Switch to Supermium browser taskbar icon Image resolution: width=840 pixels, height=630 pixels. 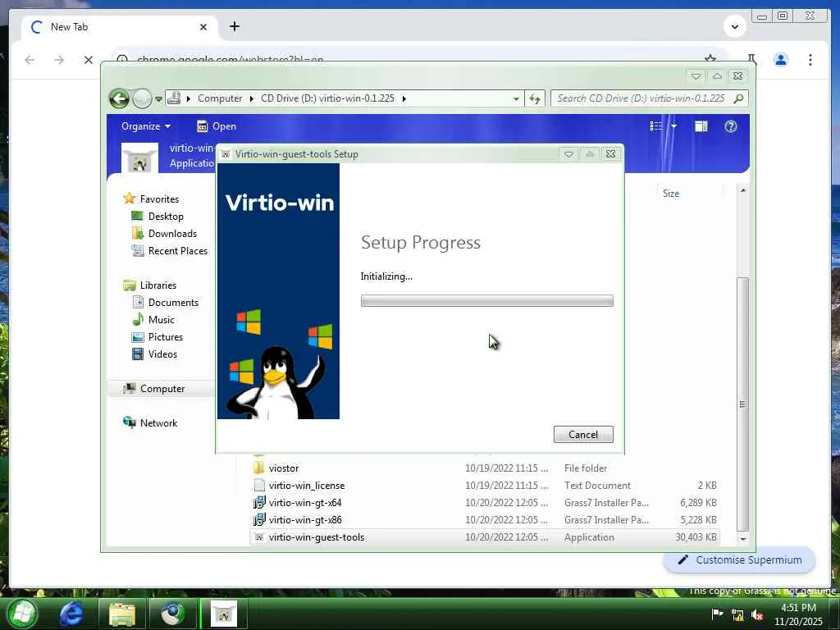click(172, 614)
